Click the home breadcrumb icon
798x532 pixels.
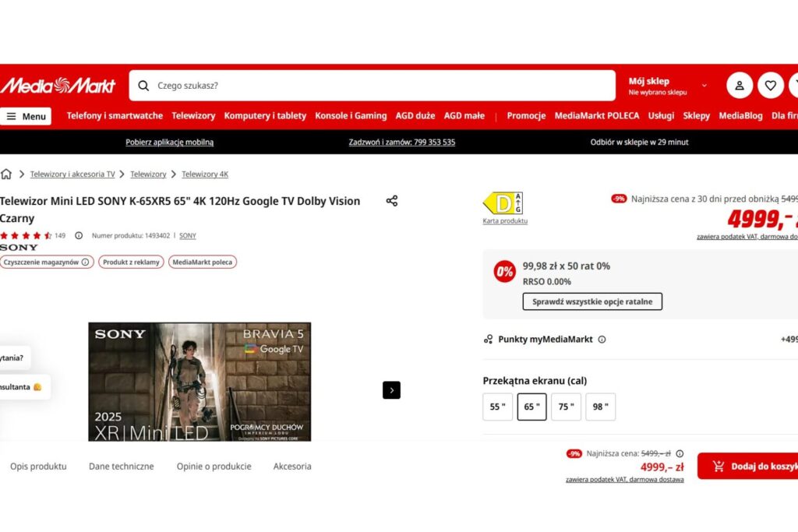pos(6,174)
